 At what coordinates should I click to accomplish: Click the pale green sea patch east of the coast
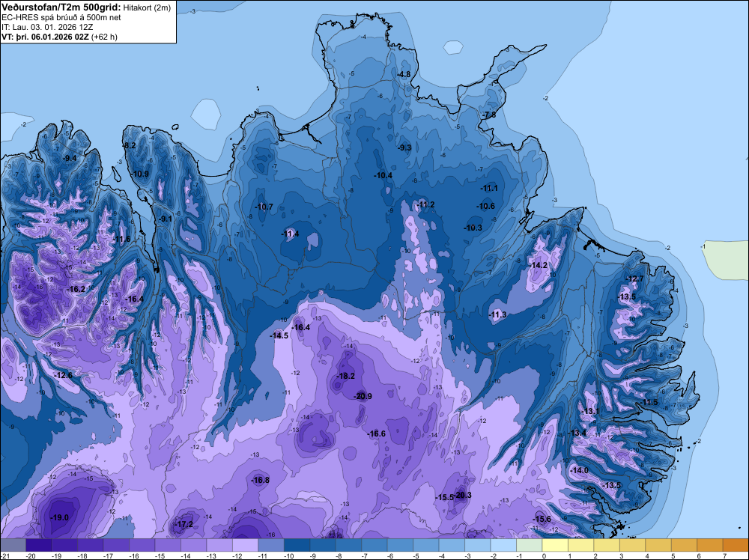[x=727, y=261]
